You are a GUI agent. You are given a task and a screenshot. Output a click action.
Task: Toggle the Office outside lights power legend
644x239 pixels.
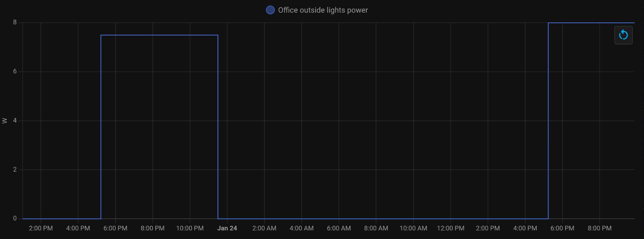point(317,10)
